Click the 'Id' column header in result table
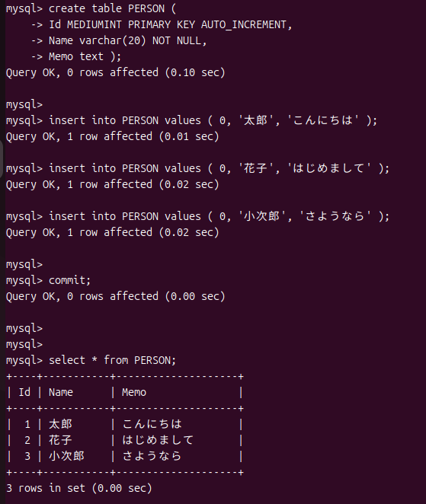This screenshot has height=504, width=426. 24,392
